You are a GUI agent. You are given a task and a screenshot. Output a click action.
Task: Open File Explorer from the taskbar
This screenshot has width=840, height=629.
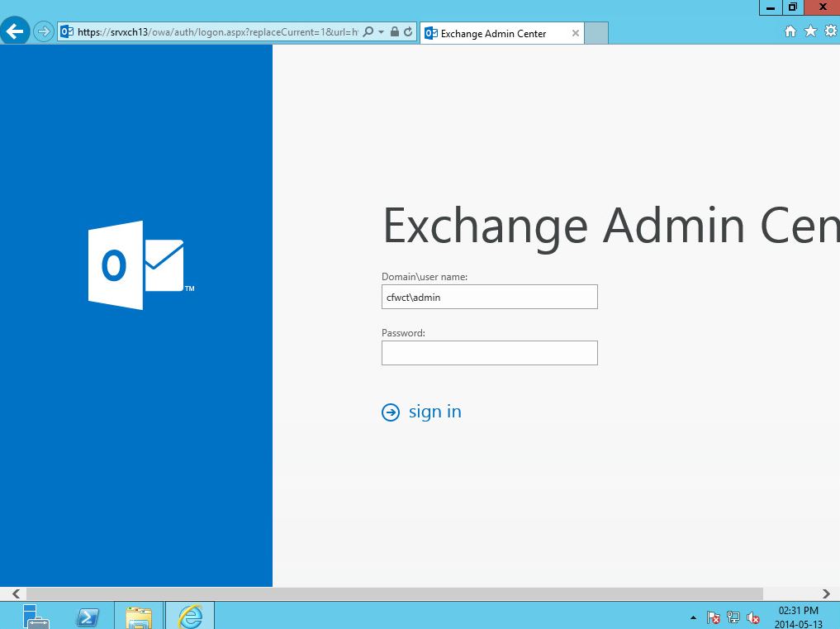tap(139, 617)
